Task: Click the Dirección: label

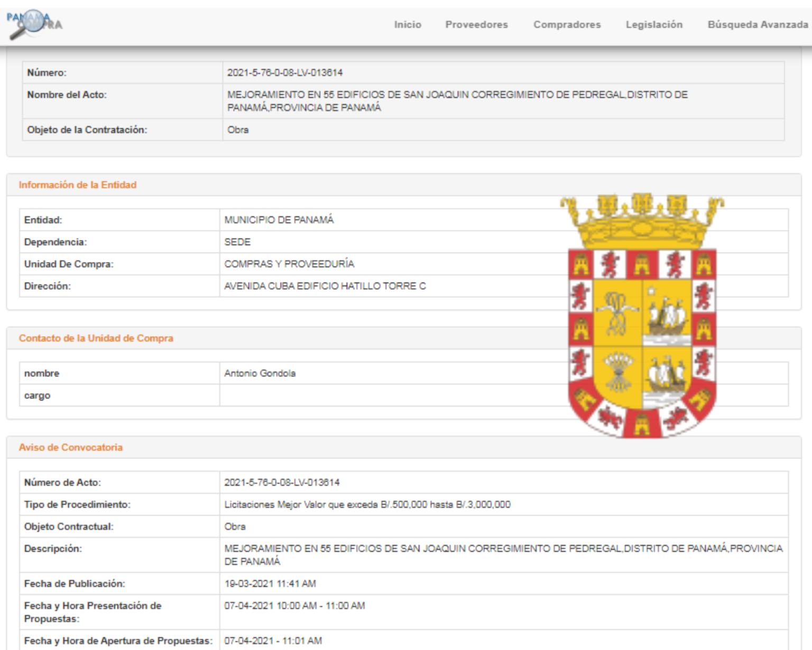Action: click(47, 286)
